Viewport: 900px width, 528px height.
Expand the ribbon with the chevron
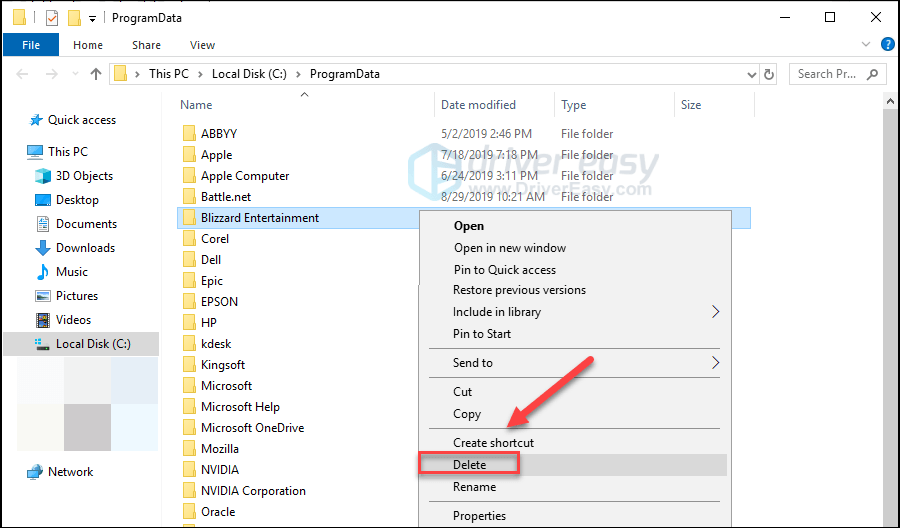click(866, 45)
